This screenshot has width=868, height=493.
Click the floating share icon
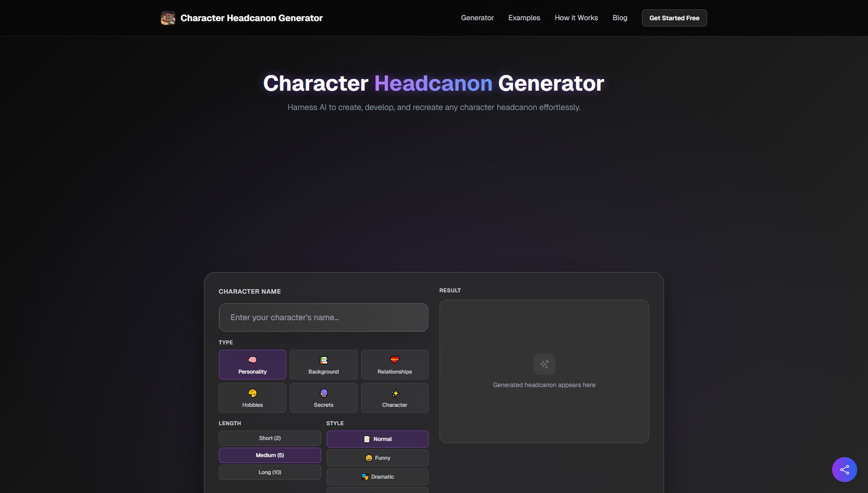click(x=844, y=469)
